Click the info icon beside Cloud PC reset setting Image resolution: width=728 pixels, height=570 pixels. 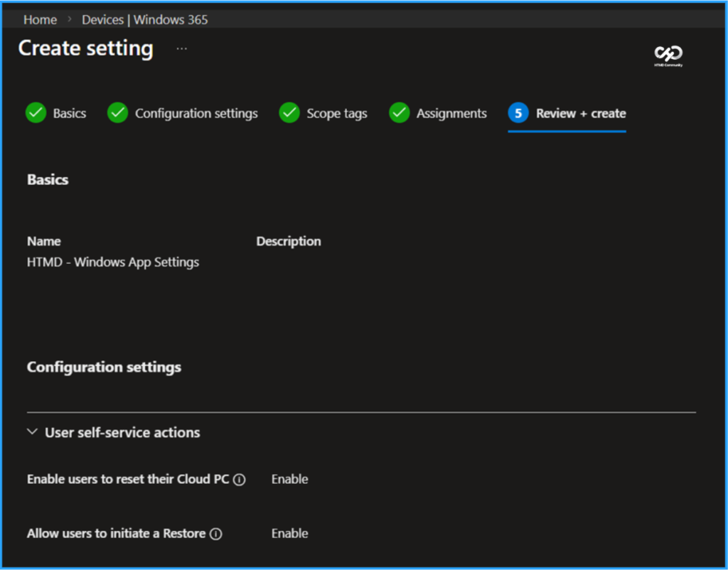pyautogui.click(x=241, y=480)
